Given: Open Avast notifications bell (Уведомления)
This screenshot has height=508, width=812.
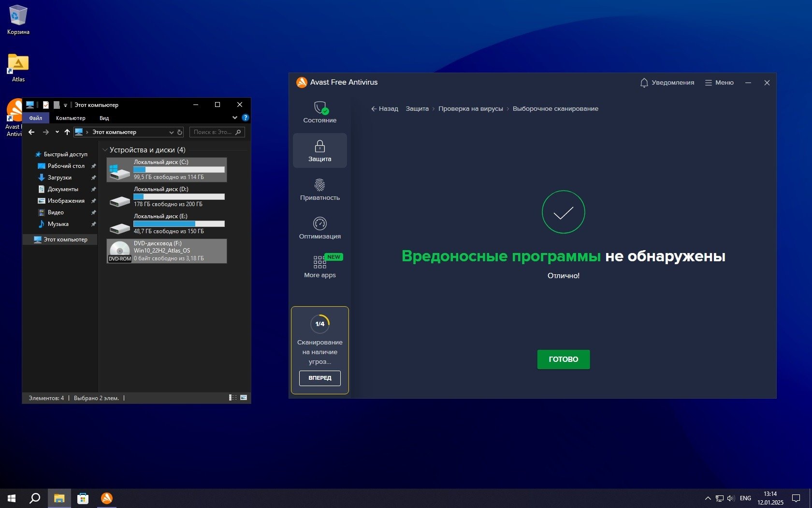Looking at the screenshot, I should pos(667,83).
